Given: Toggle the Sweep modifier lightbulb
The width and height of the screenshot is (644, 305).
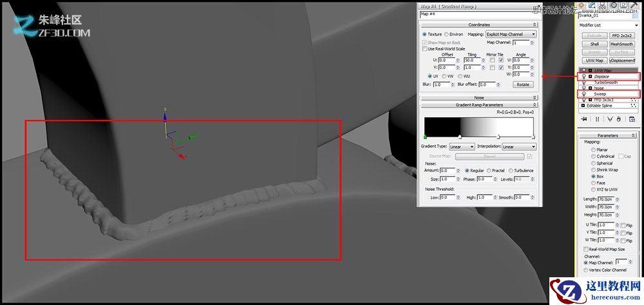Looking at the screenshot, I should [584, 93].
